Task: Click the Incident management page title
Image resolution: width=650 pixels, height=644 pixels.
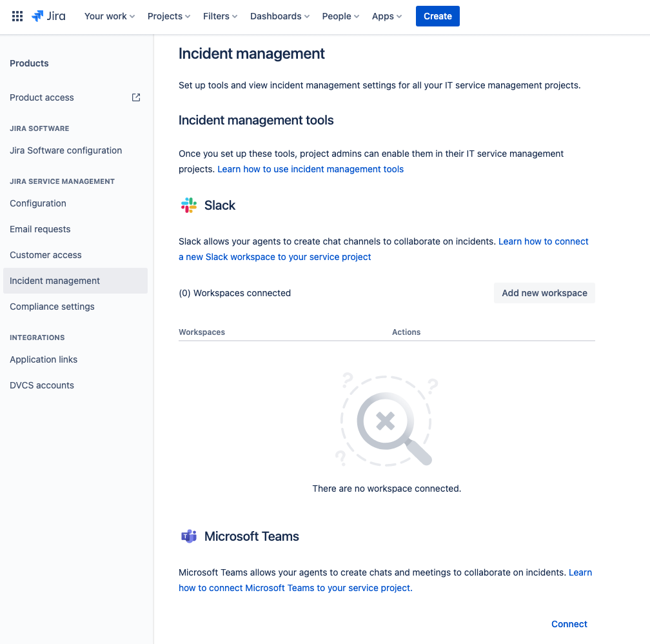Action: (251, 54)
